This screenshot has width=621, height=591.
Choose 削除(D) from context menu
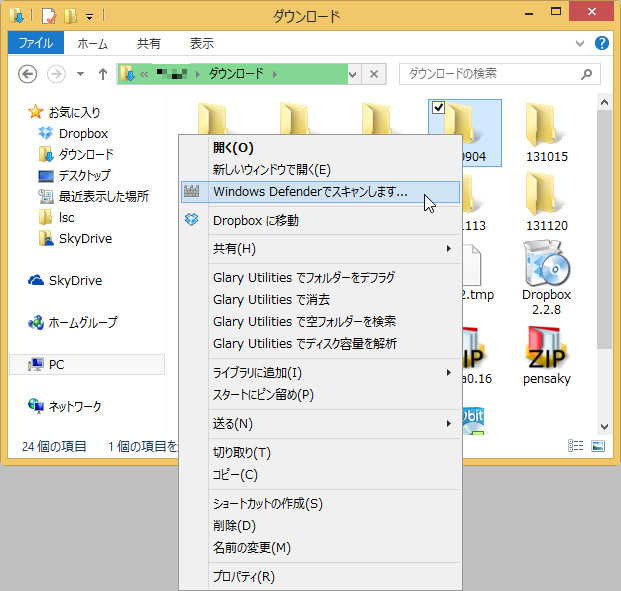point(320,526)
